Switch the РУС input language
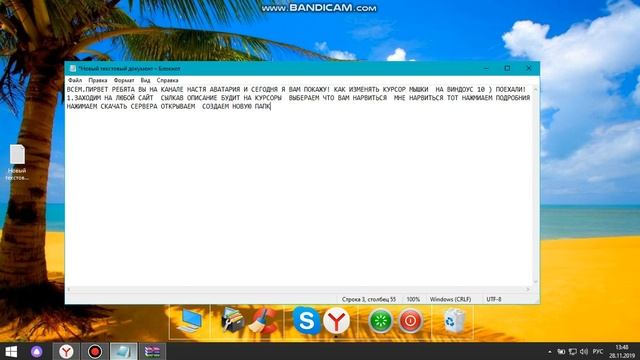The height and width of the screenshot is (360, 640). [x=598, y=351]
